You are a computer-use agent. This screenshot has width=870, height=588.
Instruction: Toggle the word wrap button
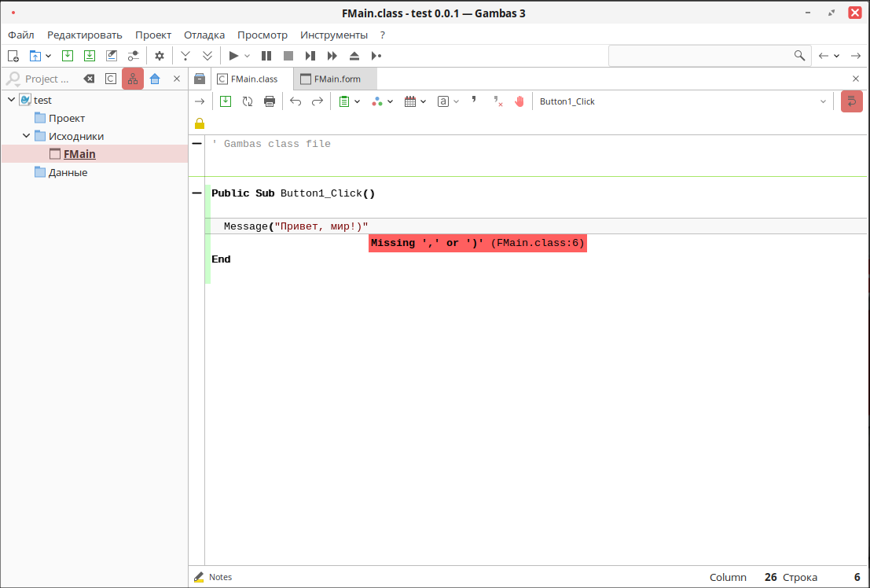point(851,101)
